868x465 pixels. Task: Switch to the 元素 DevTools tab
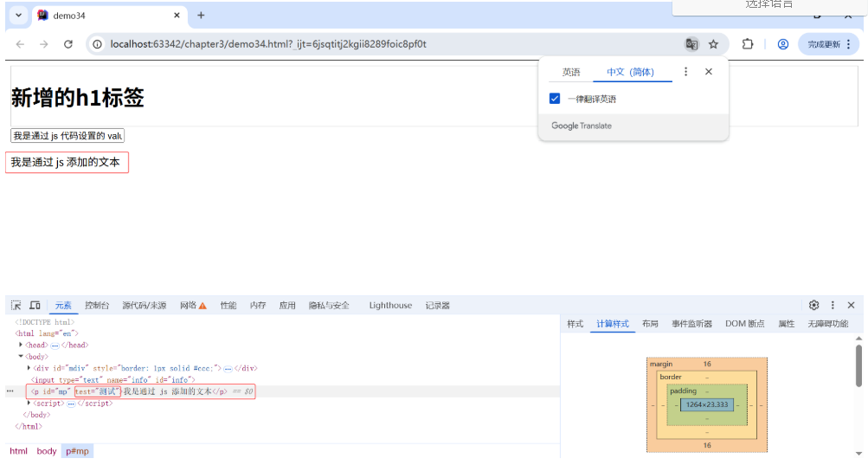63,306
